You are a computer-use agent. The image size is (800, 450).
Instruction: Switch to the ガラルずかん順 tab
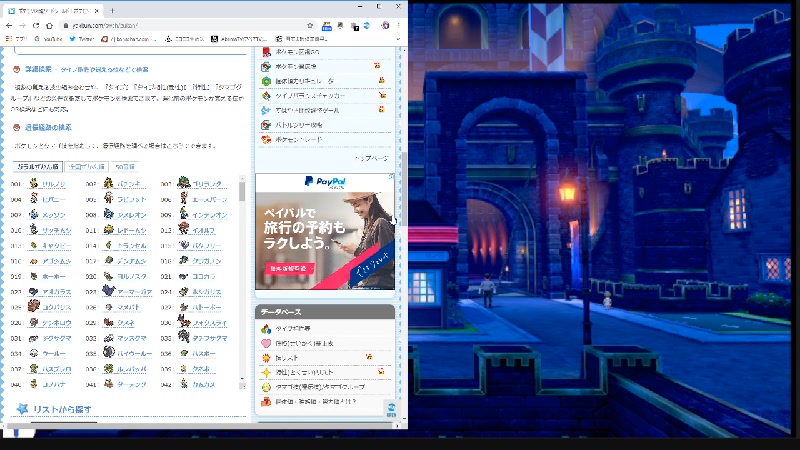[38, 166]
